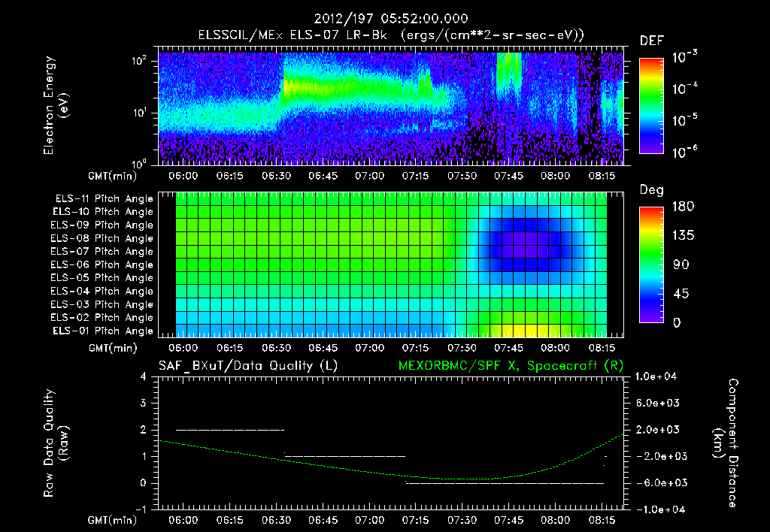This screenshot has width=770, height=532.
Task: Click the 10^-6 value on DEF scale
Action: pyautogui.click(x=685, y=152)
